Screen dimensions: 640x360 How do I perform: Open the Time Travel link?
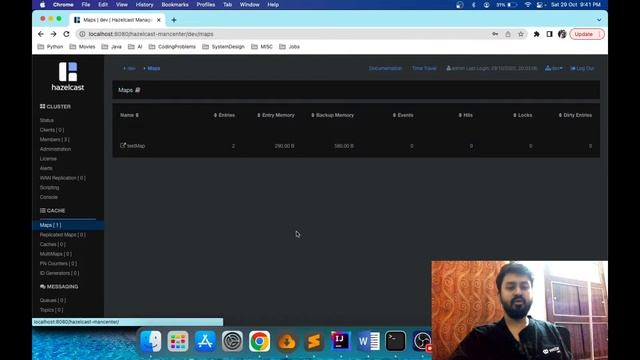[424, 68]
